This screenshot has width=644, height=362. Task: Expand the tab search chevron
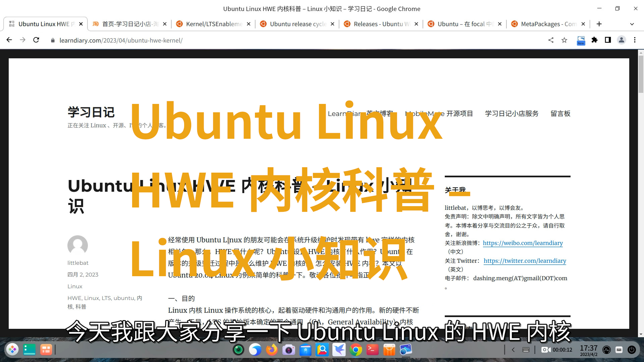tap(632, 24)
